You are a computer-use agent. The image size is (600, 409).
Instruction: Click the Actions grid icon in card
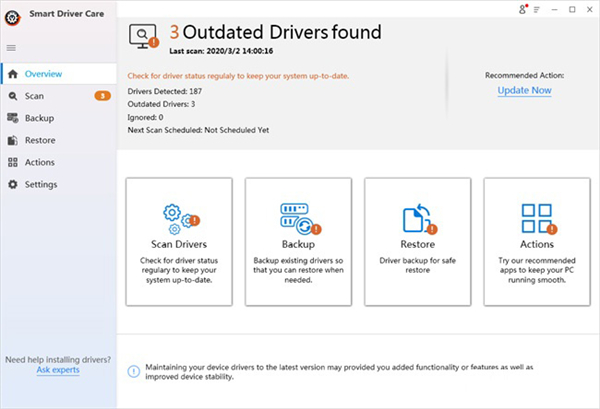coord(536,217)
